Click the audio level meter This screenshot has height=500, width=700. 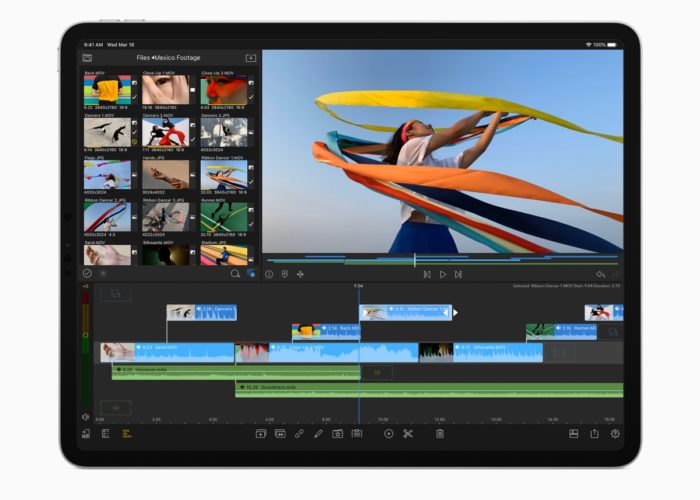pos(86,348)
